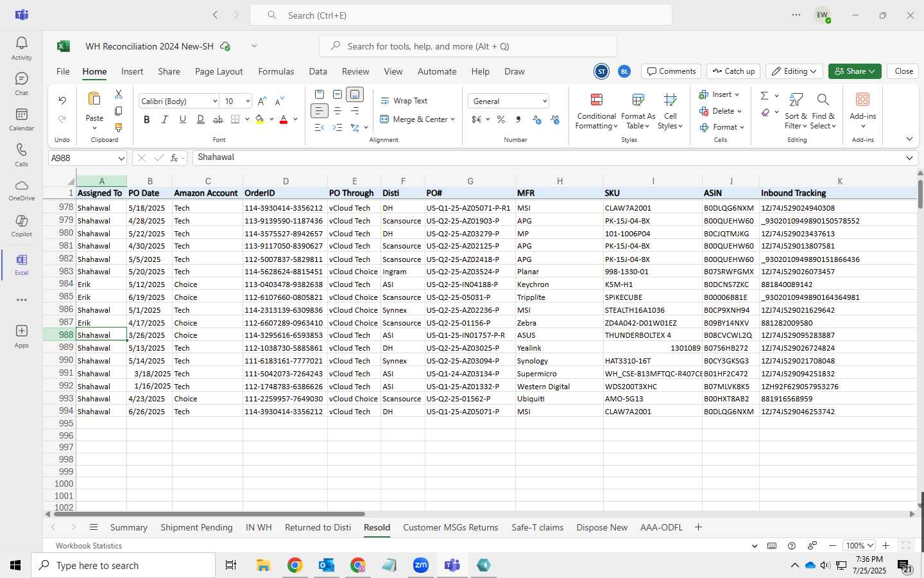The height and width of the screenshot is (578, 924).
Task: Click the green Share button
Action: coord(855,71)
